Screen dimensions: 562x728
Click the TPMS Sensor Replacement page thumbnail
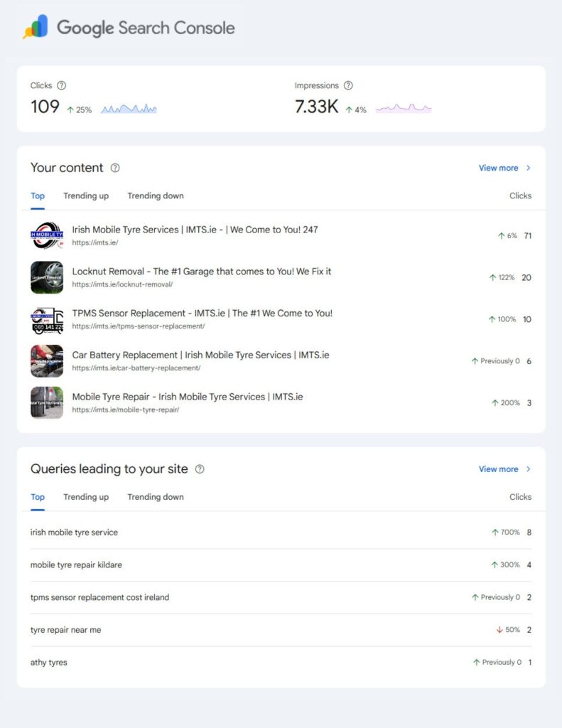(47, 319)
